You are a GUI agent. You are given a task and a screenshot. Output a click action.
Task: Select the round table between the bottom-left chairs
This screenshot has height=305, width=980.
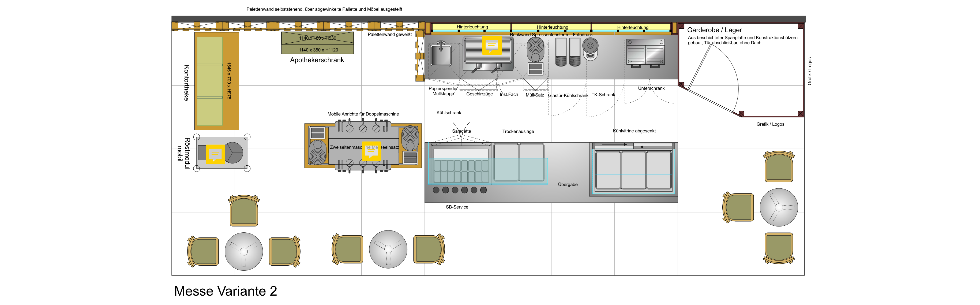[244, 251]
